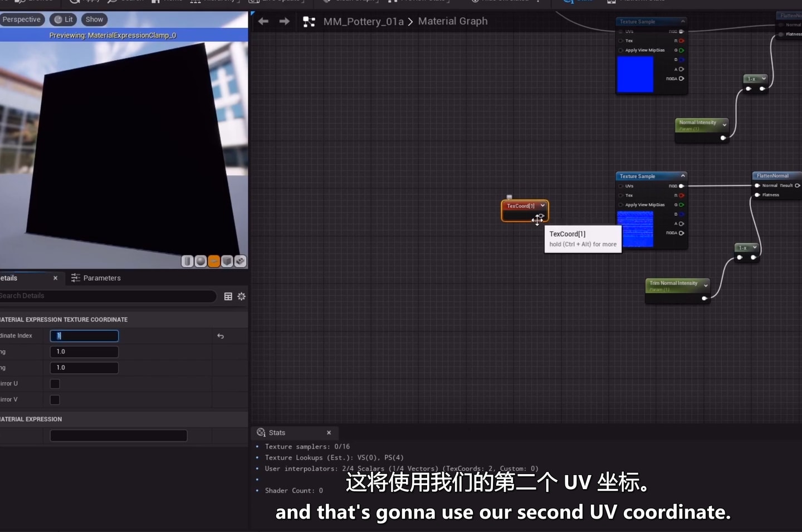This screenshot has width=802, height=532.
Task: Expand the TexCoord[1] node chevron
Action: pos(542,206)
